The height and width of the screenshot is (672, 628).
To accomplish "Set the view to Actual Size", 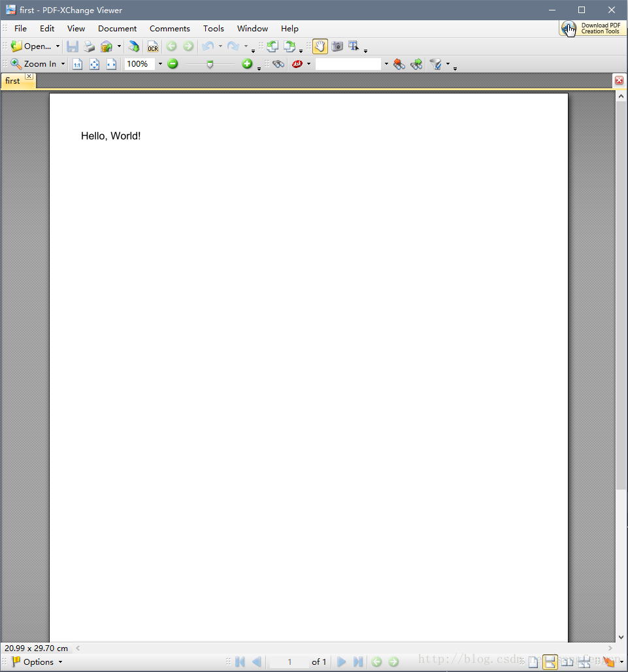I will 77,64.
